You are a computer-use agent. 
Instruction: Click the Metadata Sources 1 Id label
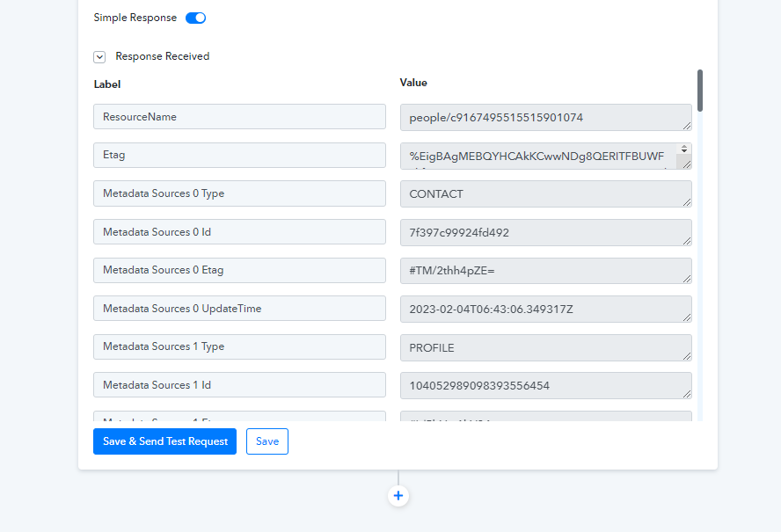(239, 385)
